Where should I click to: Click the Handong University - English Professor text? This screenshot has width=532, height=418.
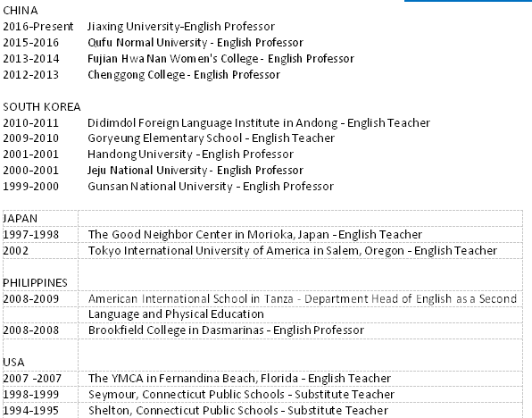coord(190,155)
